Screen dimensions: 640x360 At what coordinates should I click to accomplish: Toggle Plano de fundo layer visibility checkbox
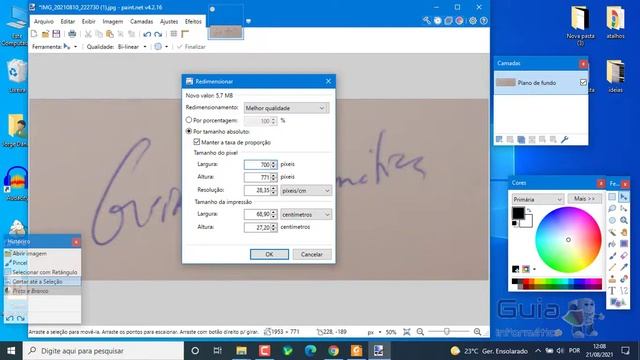pos(583,82)
